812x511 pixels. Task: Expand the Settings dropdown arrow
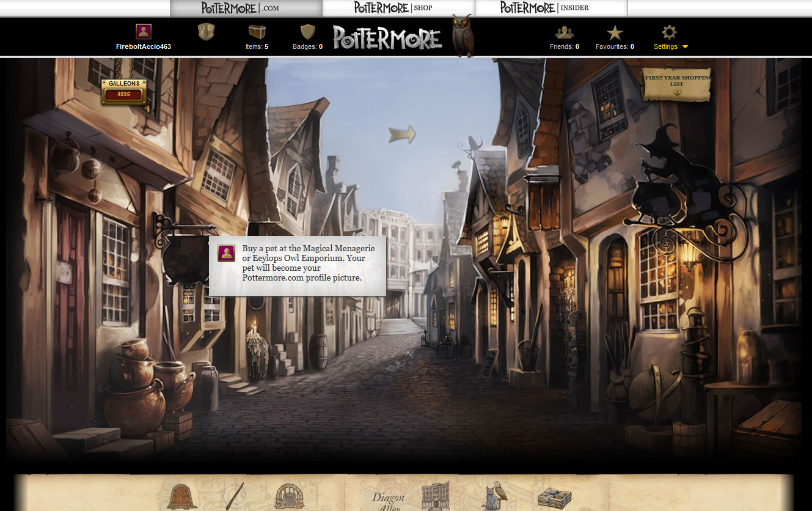coord(685,47)
